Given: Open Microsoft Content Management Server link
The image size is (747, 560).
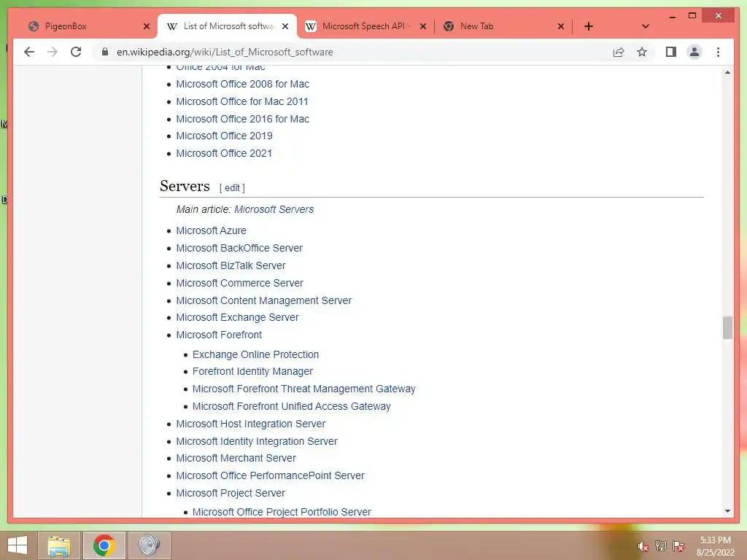Looking at the screenshot, I should 264,300.
